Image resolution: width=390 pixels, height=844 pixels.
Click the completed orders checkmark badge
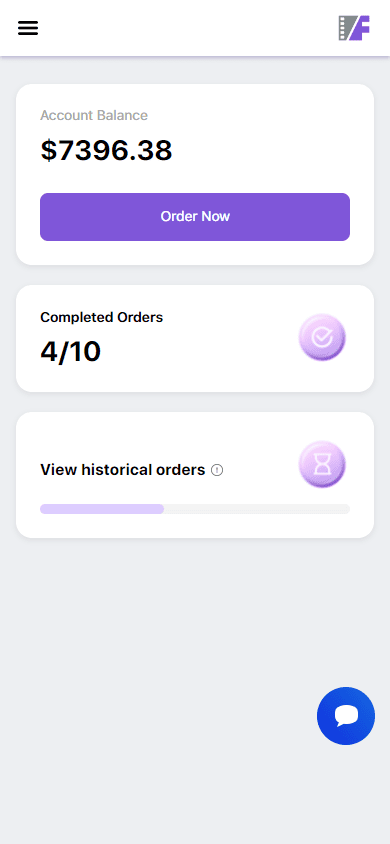322,337
